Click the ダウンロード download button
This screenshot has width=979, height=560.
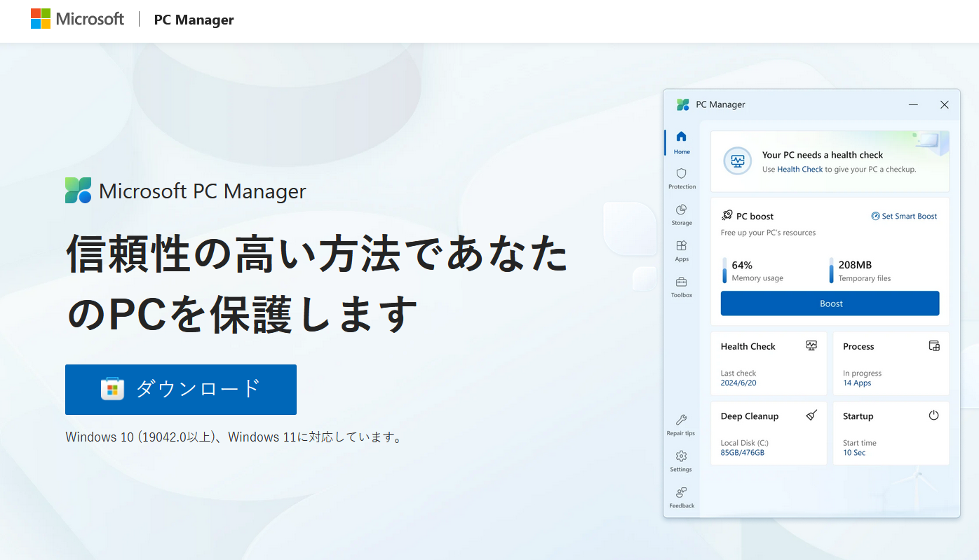181,389
